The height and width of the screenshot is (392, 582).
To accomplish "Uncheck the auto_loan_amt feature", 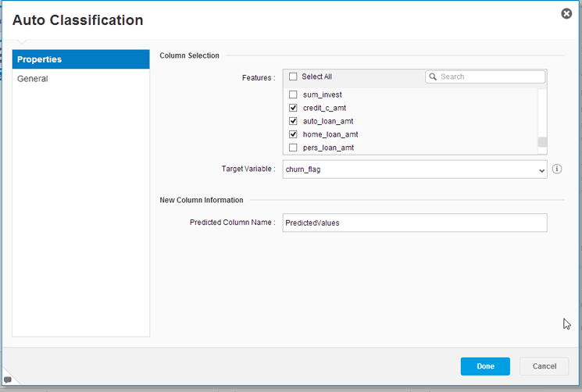I will click(293, 121).
